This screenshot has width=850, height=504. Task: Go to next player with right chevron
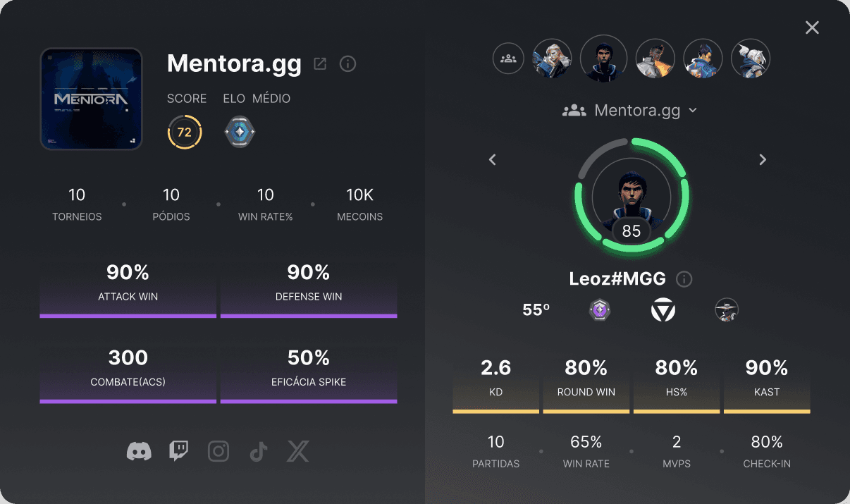pyautogui.click(x=762, y=160)
